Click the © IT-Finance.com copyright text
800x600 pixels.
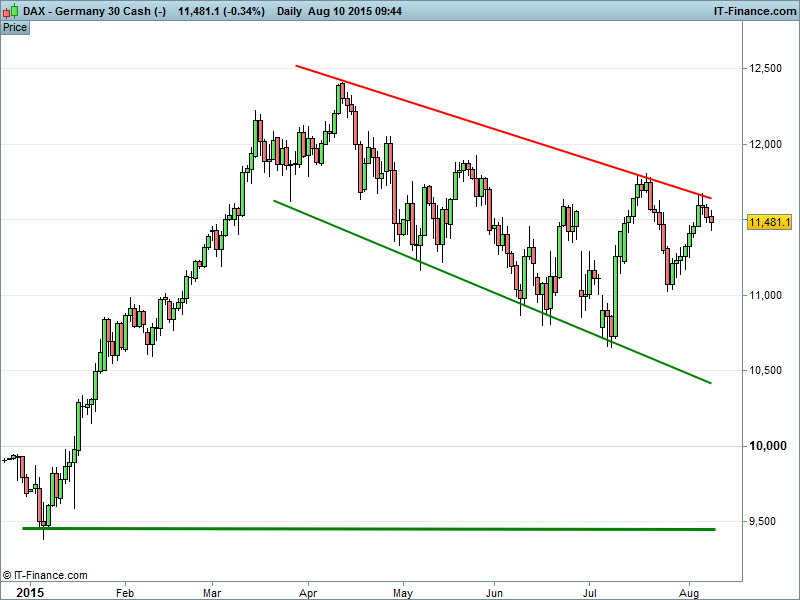45,575
